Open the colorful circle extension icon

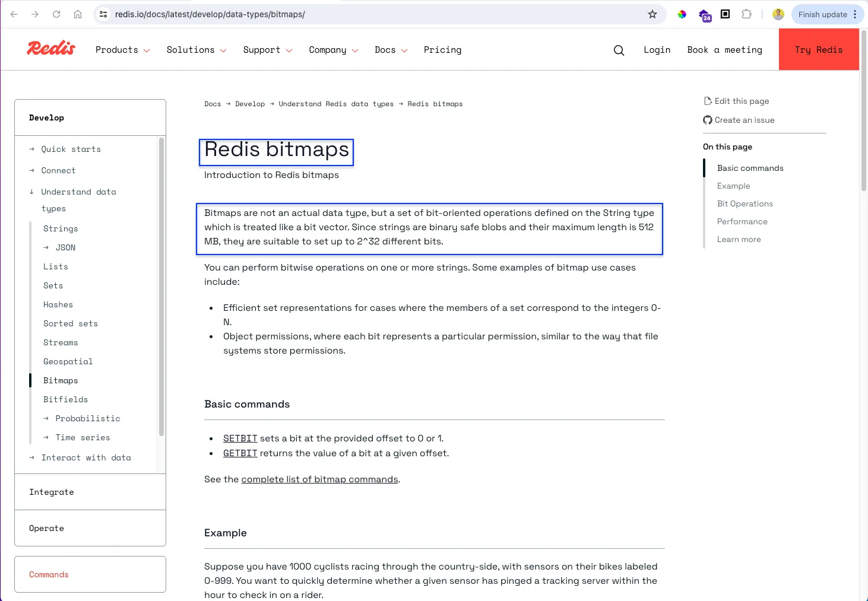coord(682,14)
